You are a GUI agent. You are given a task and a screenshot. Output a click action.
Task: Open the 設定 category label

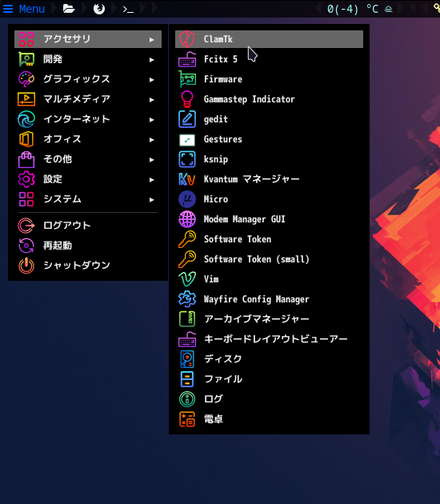pos(53,179)
